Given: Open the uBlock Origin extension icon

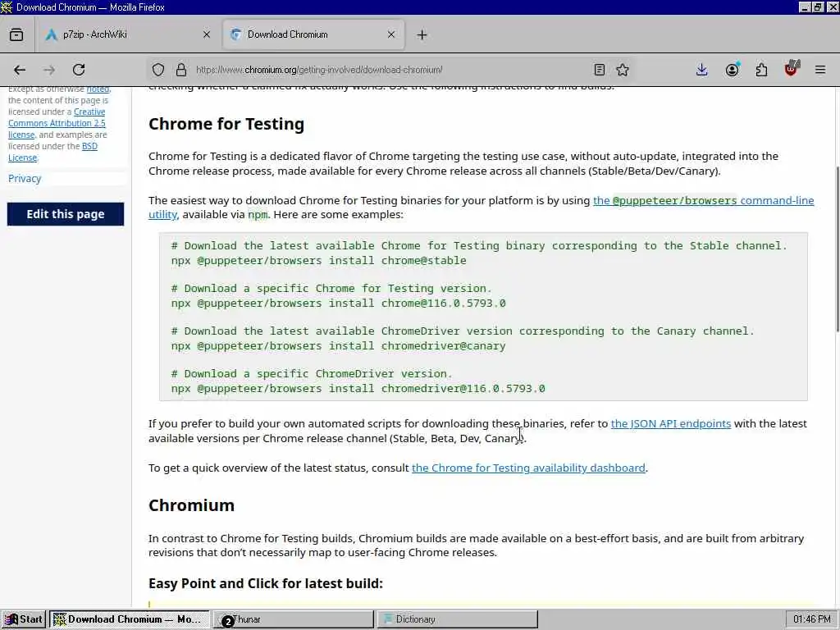Looking at the screenshot, I should point(792,69).
